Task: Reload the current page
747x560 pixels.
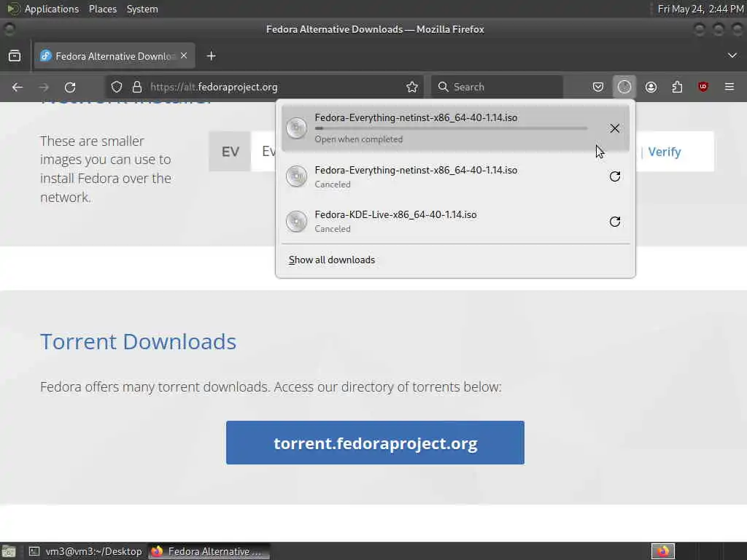Action: point(70,87)
